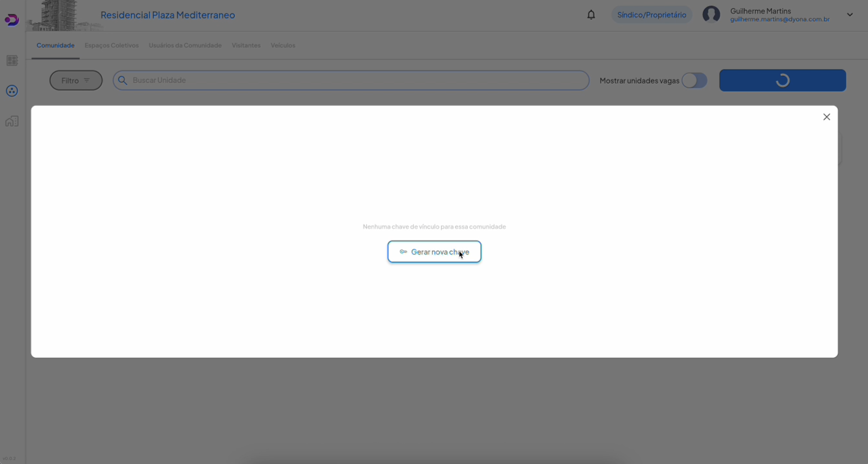The width and height of the screenshot is (868, 464).
Task: Open the dashboard grid sidebar icon
Action: [12, 61]
